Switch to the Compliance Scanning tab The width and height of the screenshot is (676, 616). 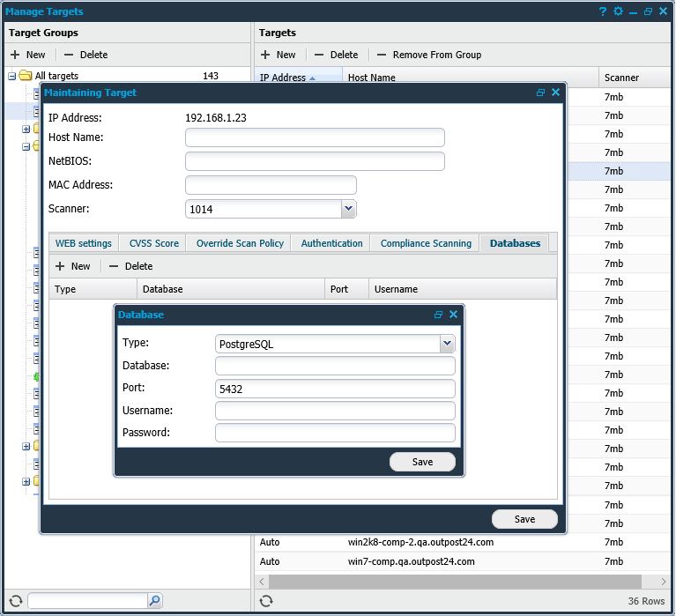click(x=426, y=243)
